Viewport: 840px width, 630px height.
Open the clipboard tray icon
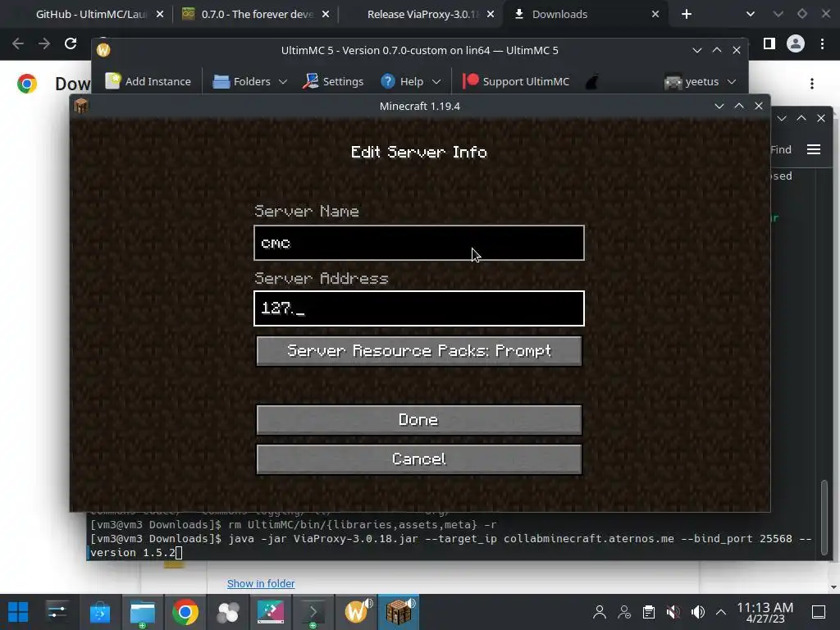[x=649, y=612]
